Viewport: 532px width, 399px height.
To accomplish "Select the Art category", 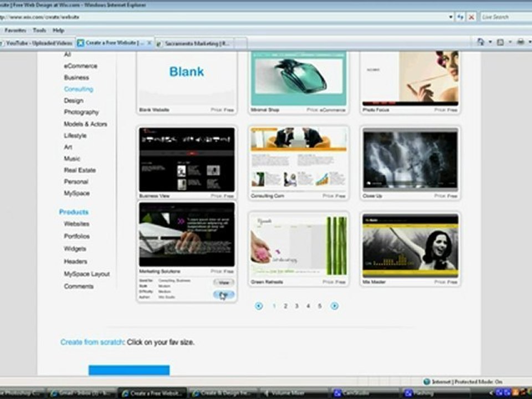I will [68, 147].
